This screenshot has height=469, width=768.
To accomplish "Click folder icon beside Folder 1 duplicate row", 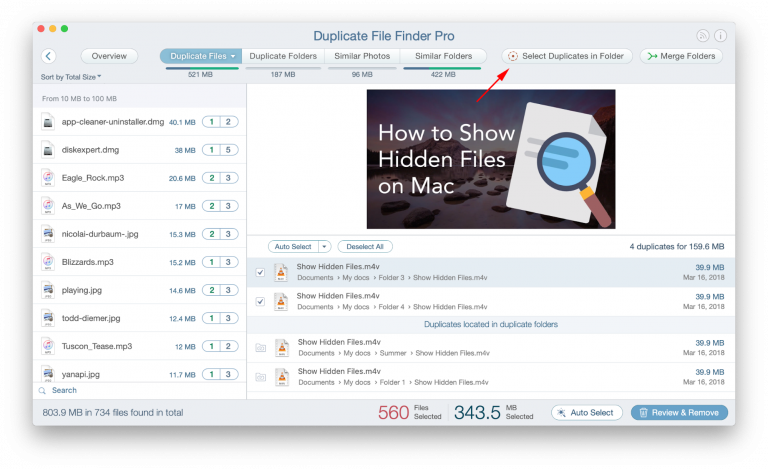I will tap(261, 377).
